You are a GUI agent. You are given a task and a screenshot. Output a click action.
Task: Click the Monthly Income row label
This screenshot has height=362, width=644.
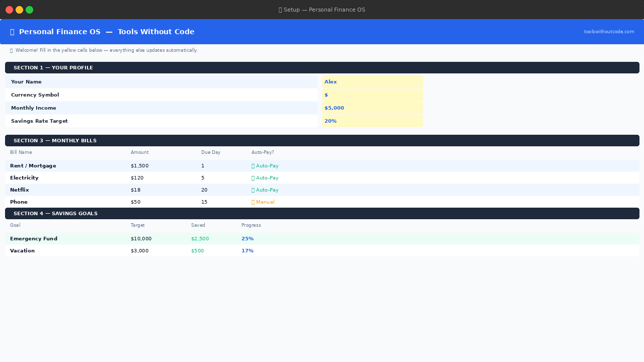point(34,108)
